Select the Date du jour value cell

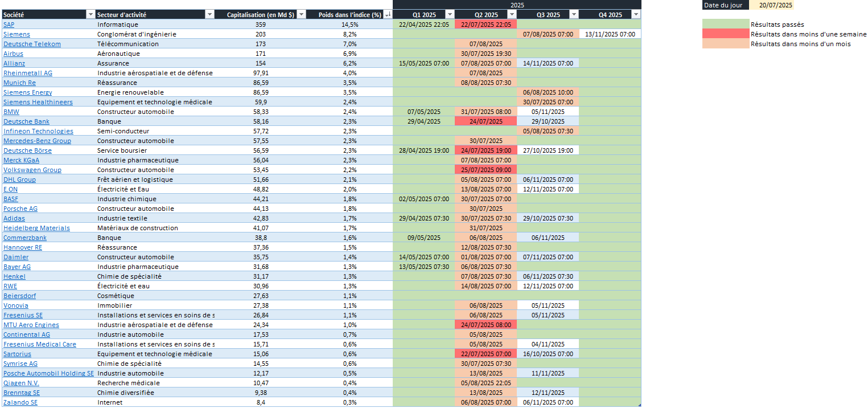click(x=772, y=5)
